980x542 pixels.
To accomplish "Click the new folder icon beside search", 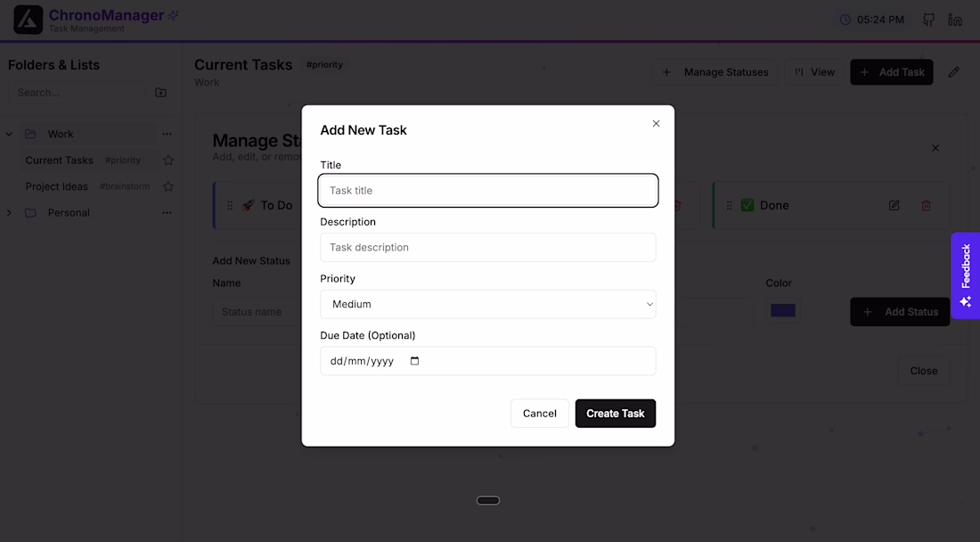I will coord(160,93).
